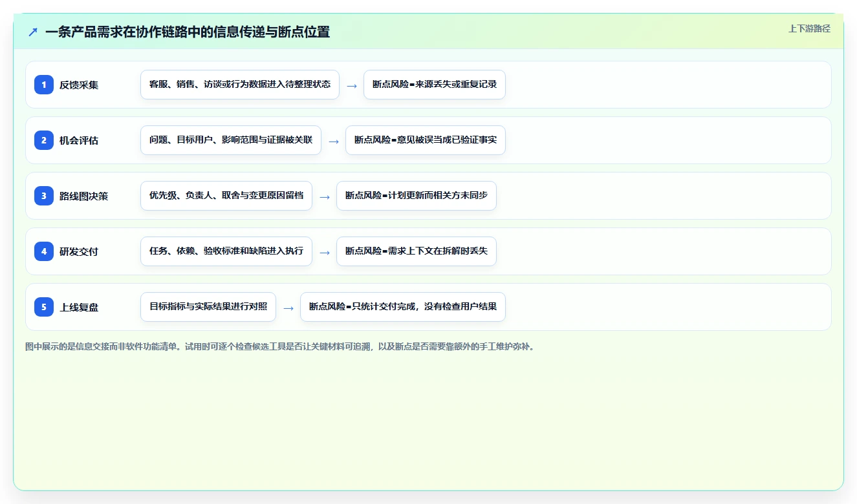Viewport: 857px width, 504px height.
Task: Click the arrow in the 机会评估 row
Action: pos(334,141)
